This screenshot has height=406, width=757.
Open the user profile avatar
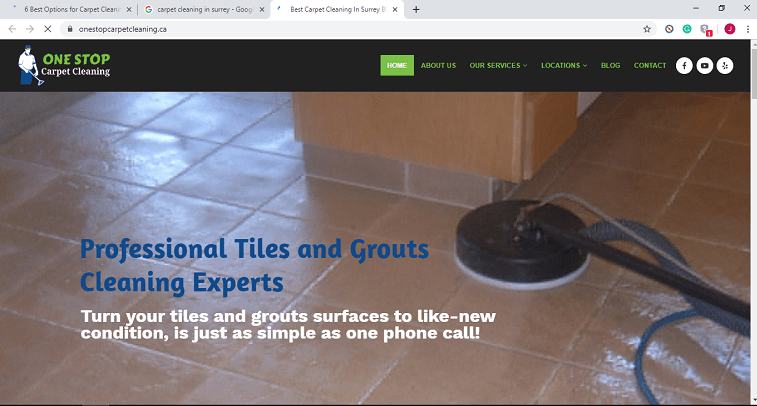(x=729, y=29)
